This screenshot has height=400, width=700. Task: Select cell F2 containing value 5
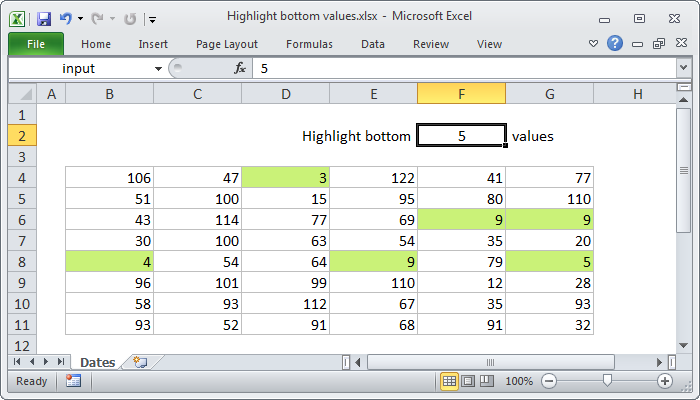(x=461, y=136)
